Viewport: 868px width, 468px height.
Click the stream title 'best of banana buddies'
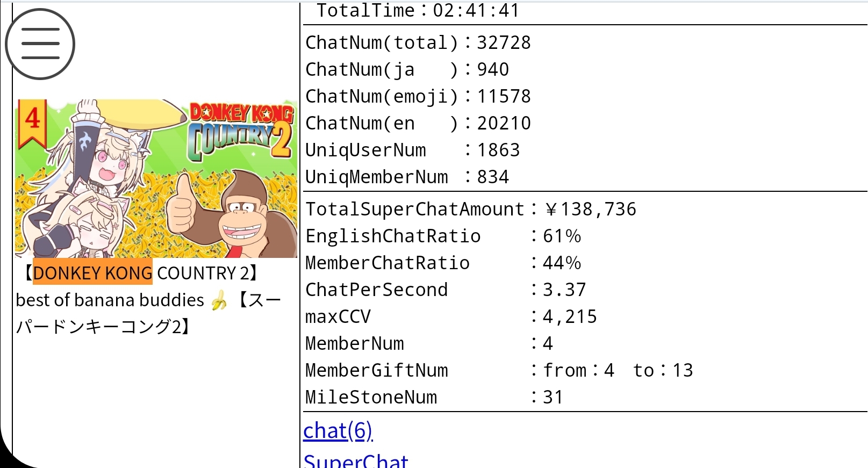[110, 300]
